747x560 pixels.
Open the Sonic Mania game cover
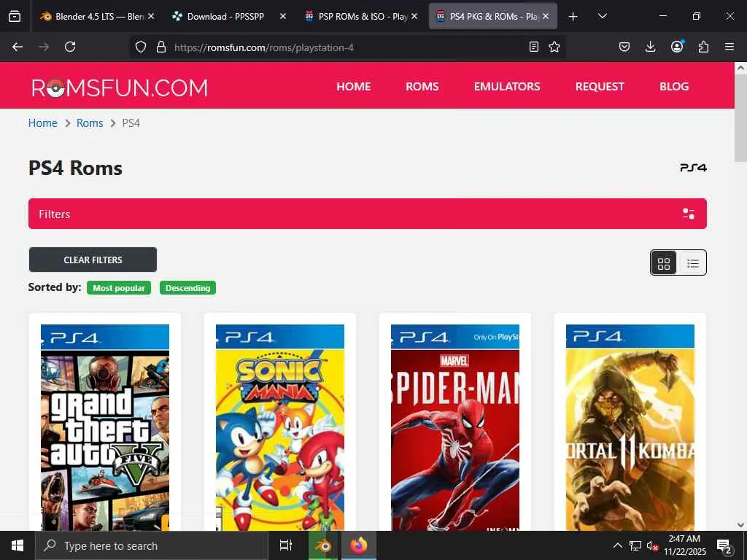[x=280, y=427]
